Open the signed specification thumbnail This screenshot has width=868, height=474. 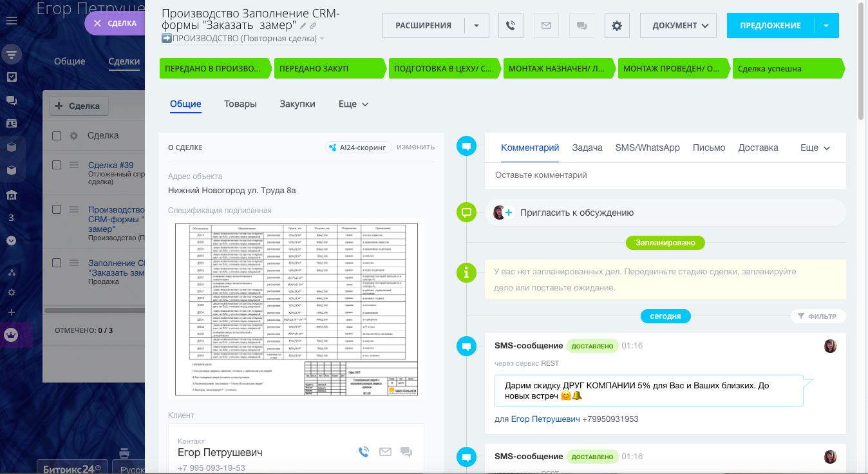(297, 308)
